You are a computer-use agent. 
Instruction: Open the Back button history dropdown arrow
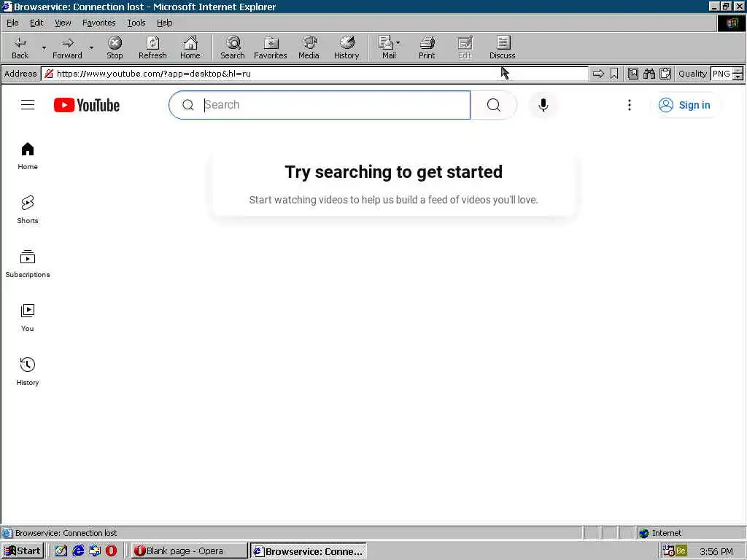44,47
